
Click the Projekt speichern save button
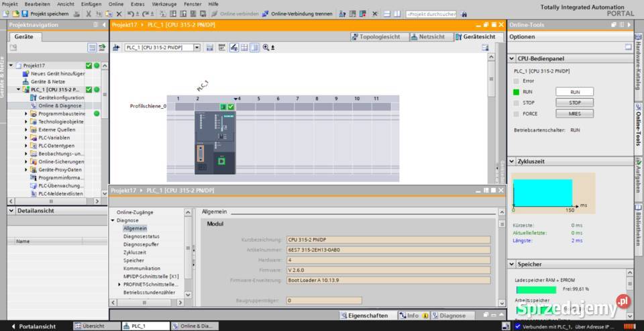tap(46, 13)
